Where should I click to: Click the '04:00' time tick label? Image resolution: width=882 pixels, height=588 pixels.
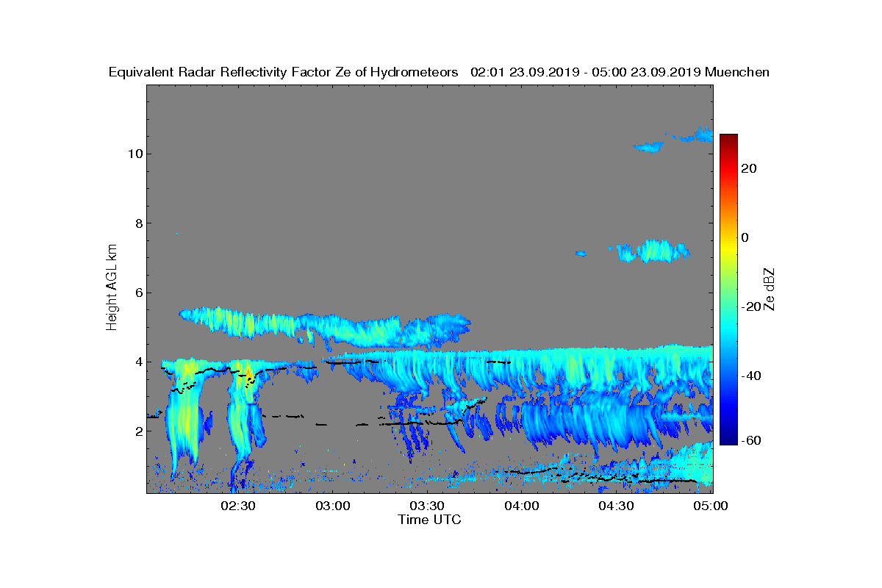click(x=522, y=506)
